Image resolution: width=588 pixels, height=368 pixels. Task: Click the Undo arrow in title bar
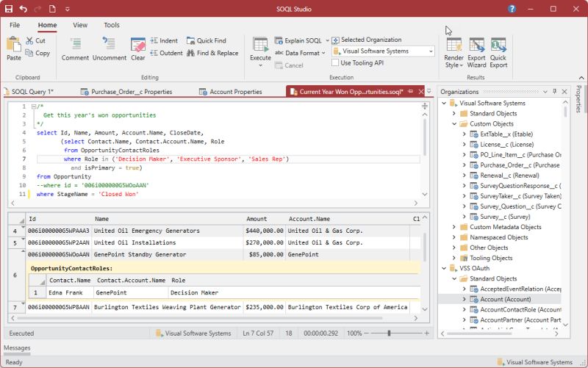[x=24, y=9]
